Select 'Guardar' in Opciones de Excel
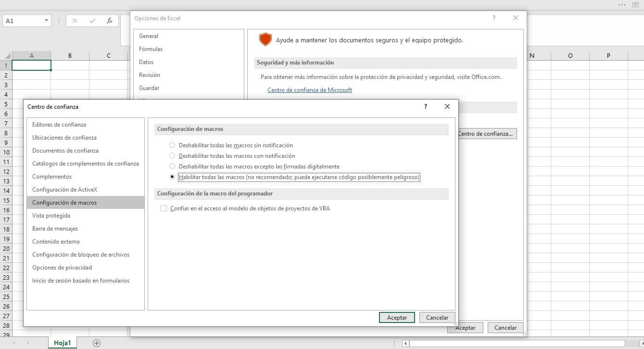The height and width of the screenshot is (349, 644). pos(189,88)
